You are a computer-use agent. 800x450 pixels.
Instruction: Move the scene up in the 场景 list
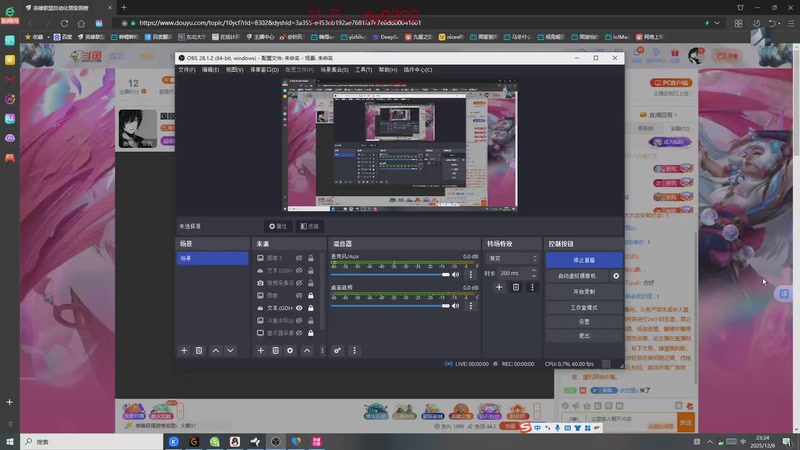[x=216, y=351]
